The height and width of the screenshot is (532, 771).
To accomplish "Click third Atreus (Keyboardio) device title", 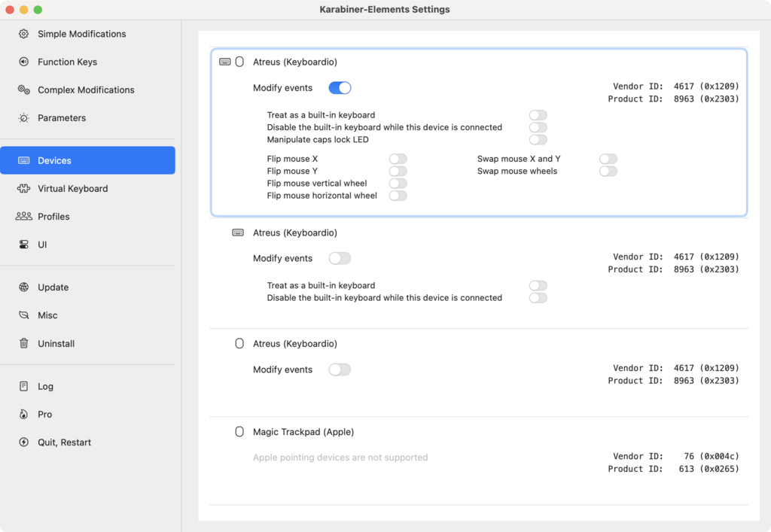I will (x=295, y=344).
